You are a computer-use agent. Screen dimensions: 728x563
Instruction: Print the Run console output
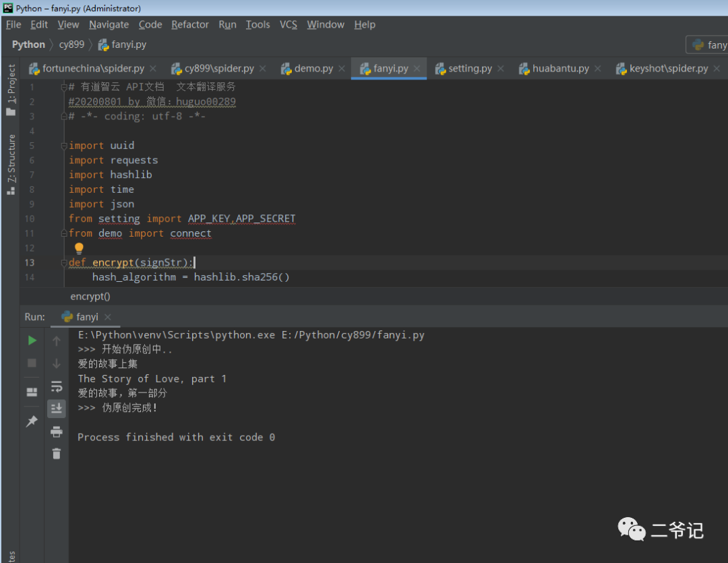57,432
